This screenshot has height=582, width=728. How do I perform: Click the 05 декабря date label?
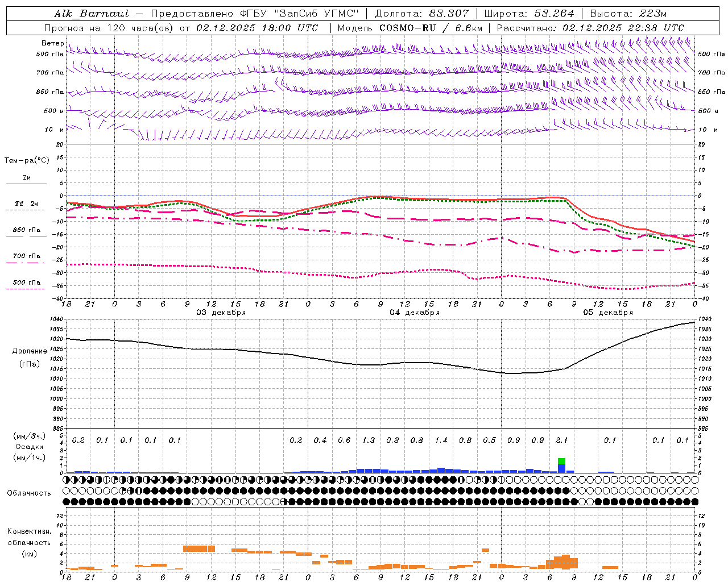pos(607,313)
